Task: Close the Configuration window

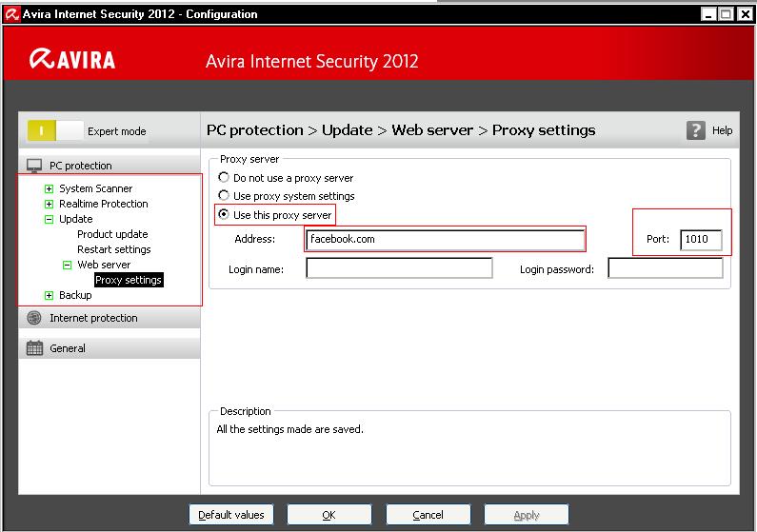Action: 745,14
